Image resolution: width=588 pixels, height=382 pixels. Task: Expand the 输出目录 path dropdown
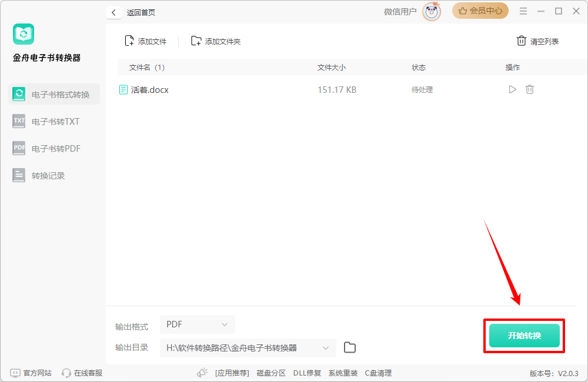click(x=248, y=348)
